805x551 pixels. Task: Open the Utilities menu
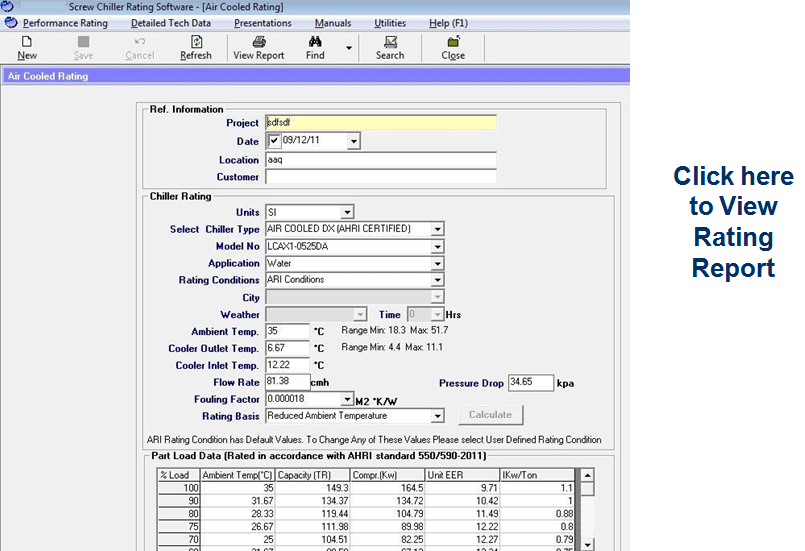pyautogui.click(x=390, y=23)
